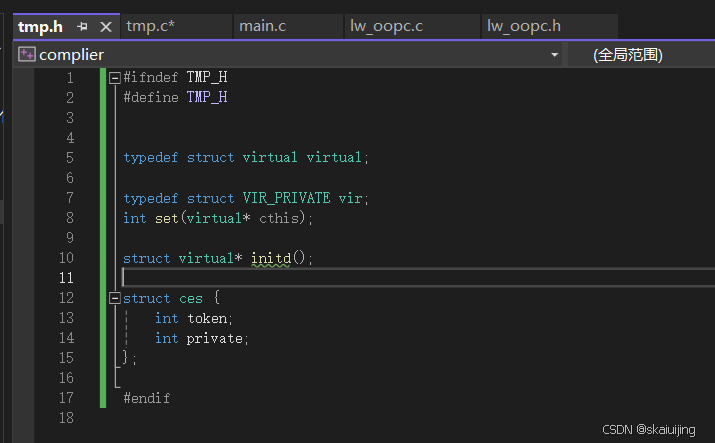This screenshot has height=443, width=715.
Task: Click the private member on line 14
Action: point(215,338)
